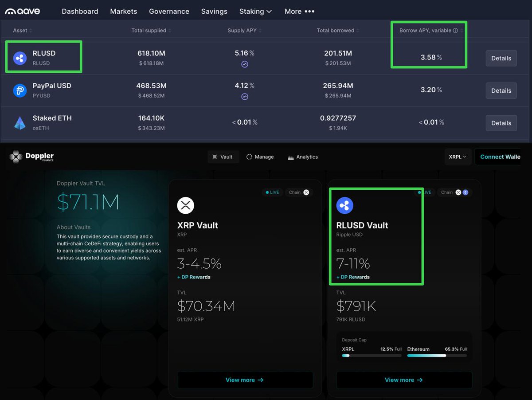Switch to the Vault tab
The width and height of the screenshot is (532, 400).
[223, 157]
